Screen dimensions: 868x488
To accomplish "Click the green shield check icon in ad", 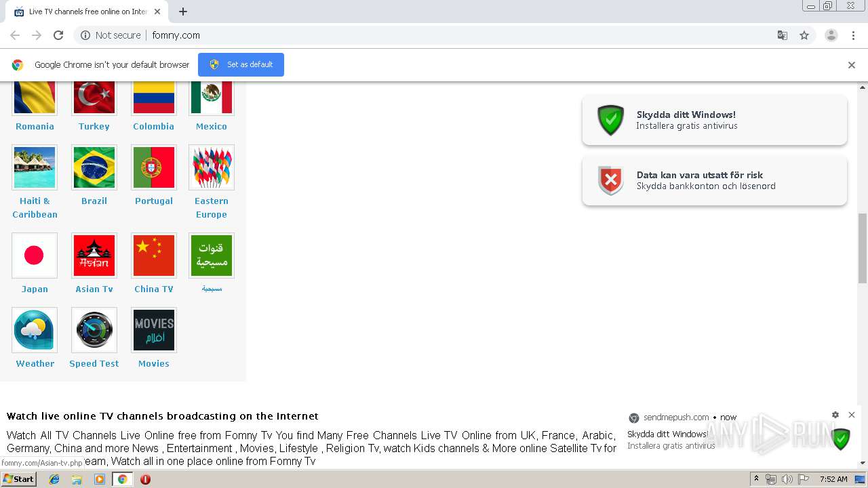I will click(x=610, y=120).
